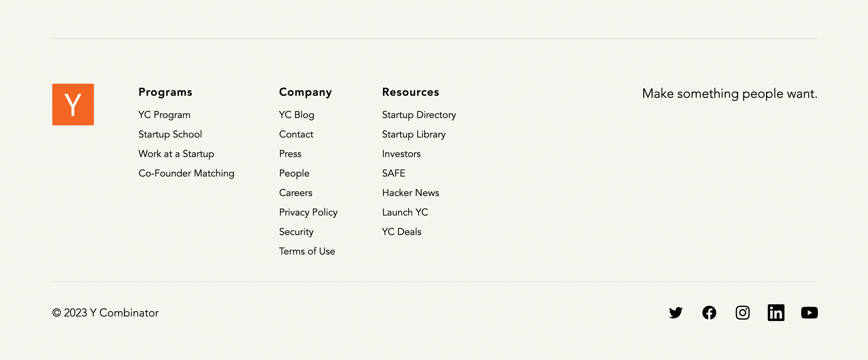
Task: View the Privacy Policy link
Action: [308, 212]
